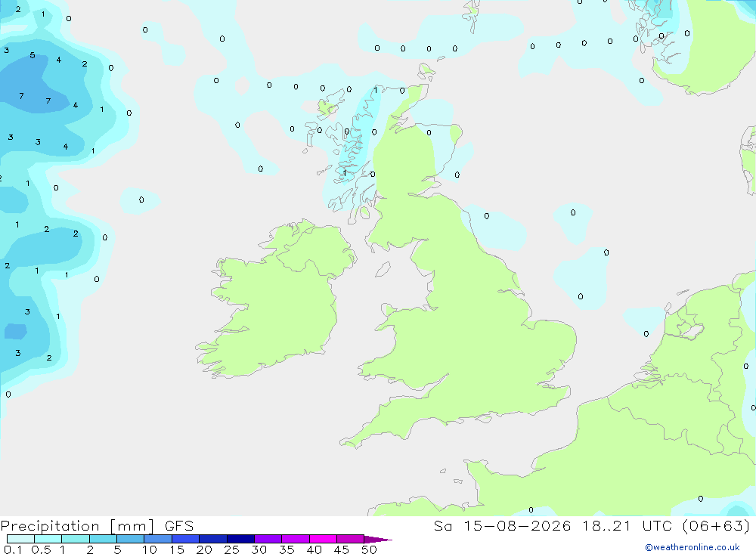Click the Sa 15-08-2026 forecast date label
This screenshot has width=756, height=554.
(x=502, y=526)
